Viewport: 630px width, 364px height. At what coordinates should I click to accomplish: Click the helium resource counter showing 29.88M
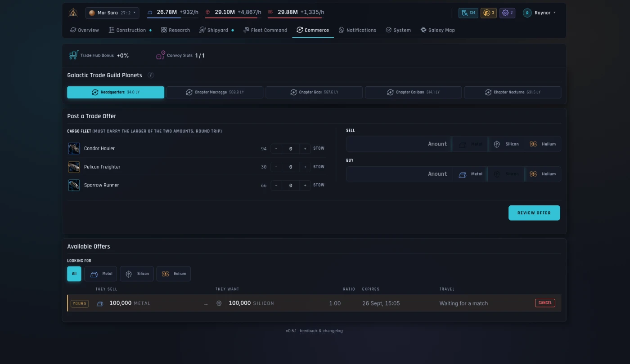pyautogui.click(x=296, y=13)
